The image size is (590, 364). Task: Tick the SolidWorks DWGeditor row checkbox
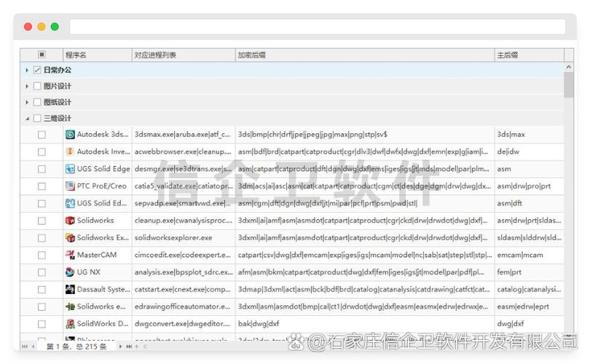pyautogui.click(x=42, y=324)
